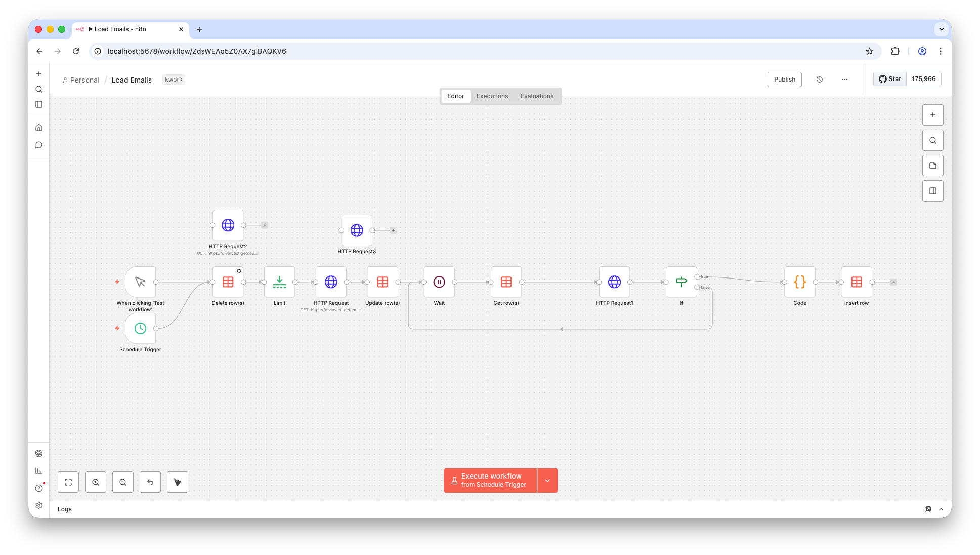Expand the Logs panel chevron
The image size is (980, 555).
(x=941, y=509)
